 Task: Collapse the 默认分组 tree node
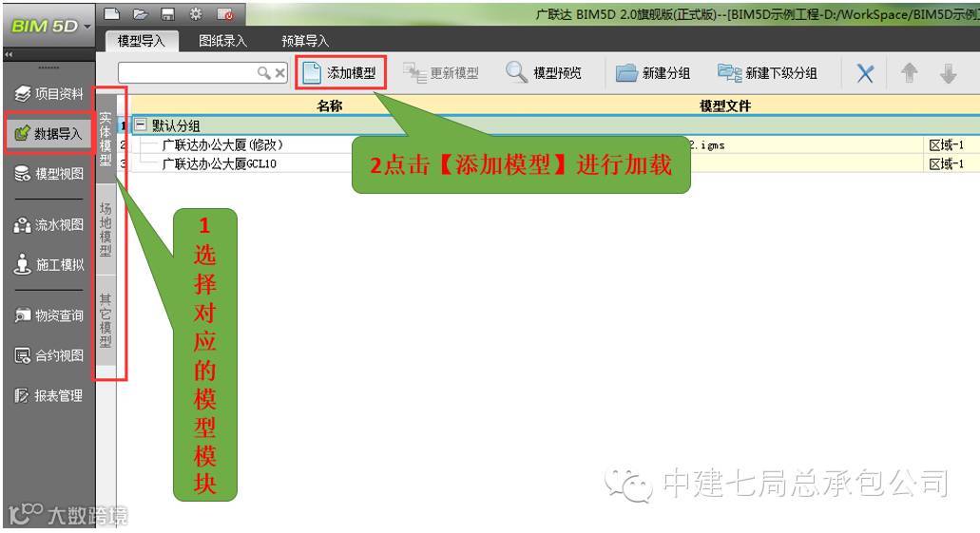pyautogui.click(x=141, y=125)
